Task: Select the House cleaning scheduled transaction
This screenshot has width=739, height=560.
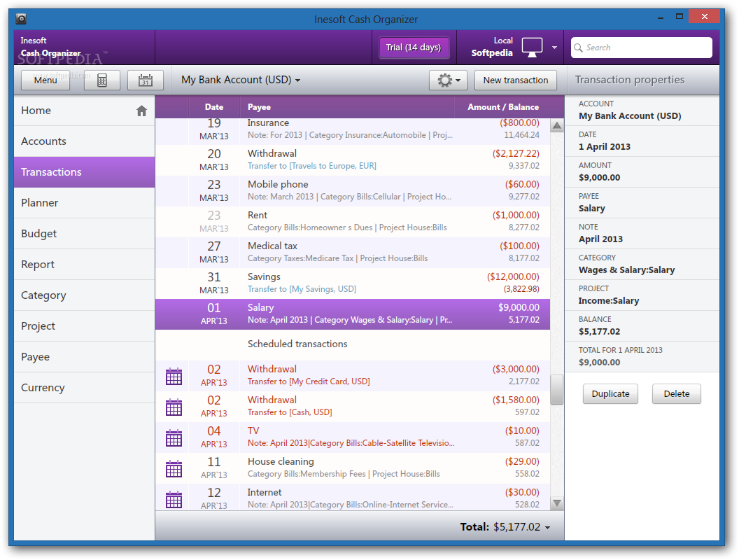Action: coord(353,468)
